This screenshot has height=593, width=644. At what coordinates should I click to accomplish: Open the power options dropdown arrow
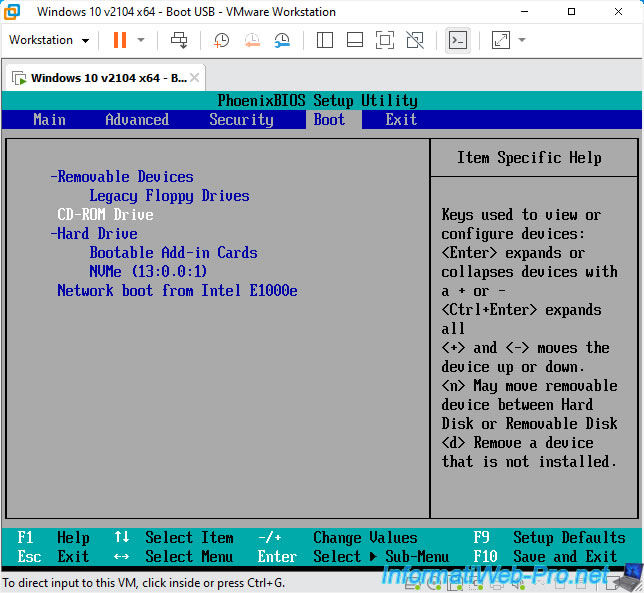pos(141,40)
